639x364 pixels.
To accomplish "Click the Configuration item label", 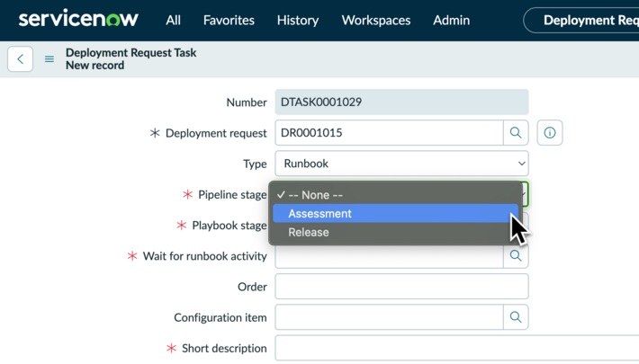I will [x=220, y=317].
